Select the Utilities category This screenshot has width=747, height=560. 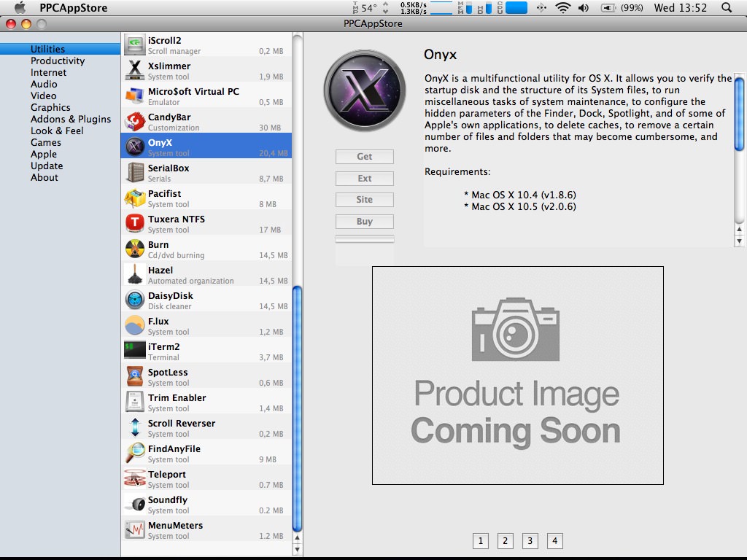(x=60, y=49)
